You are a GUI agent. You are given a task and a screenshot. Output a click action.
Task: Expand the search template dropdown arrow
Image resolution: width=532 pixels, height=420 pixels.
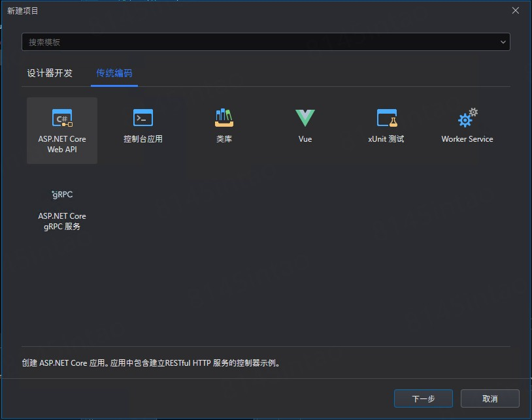[x=503, y=42]
